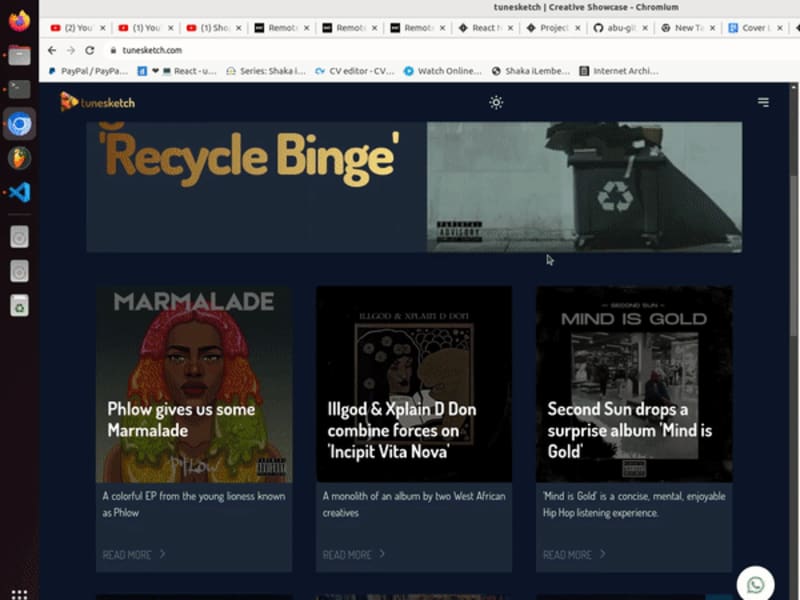Click the tunesketch logo
The height and width of the screenshot is (600, 800).
point(97,102)
